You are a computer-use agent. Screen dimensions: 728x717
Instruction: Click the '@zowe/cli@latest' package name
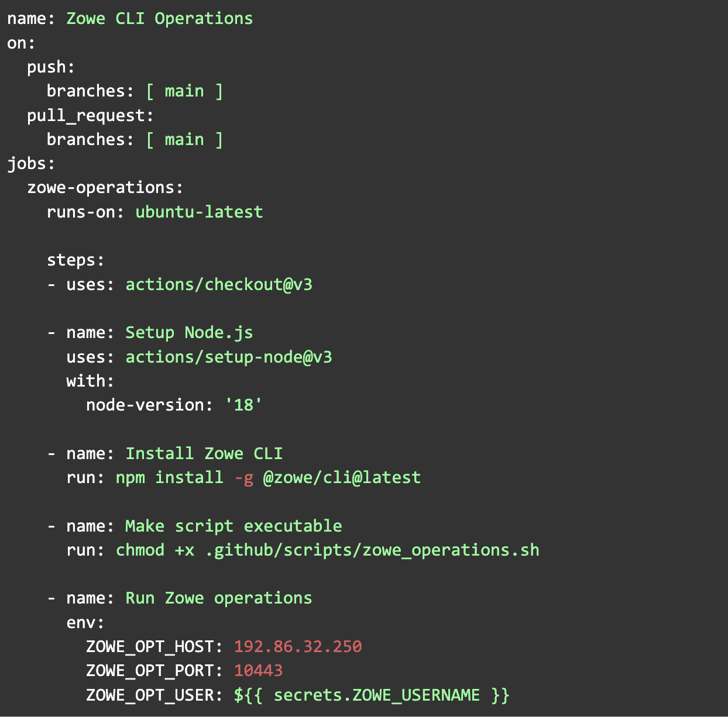click(x=342, y=477)
